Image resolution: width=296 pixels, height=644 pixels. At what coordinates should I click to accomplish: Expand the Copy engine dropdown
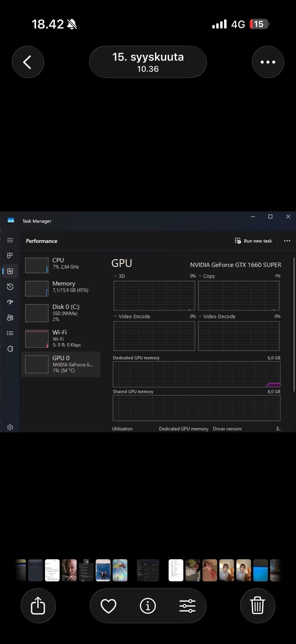(x=200, y=276)
